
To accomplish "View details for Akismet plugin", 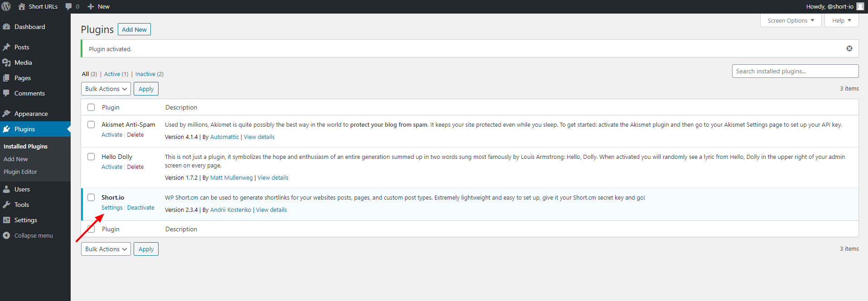I will point(259,137).
